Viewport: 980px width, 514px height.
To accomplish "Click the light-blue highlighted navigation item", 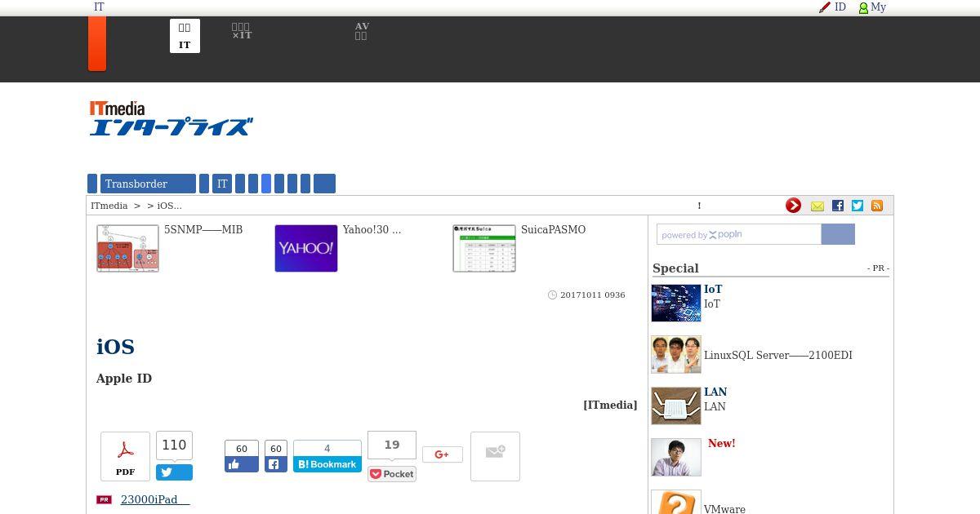I will pos(266,184).
